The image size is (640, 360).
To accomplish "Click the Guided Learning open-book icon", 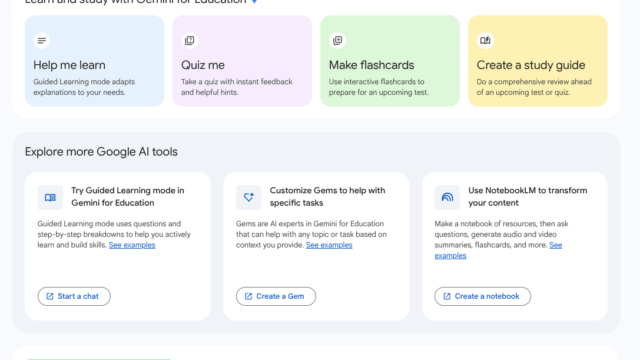I will click(x=50, y=198).
